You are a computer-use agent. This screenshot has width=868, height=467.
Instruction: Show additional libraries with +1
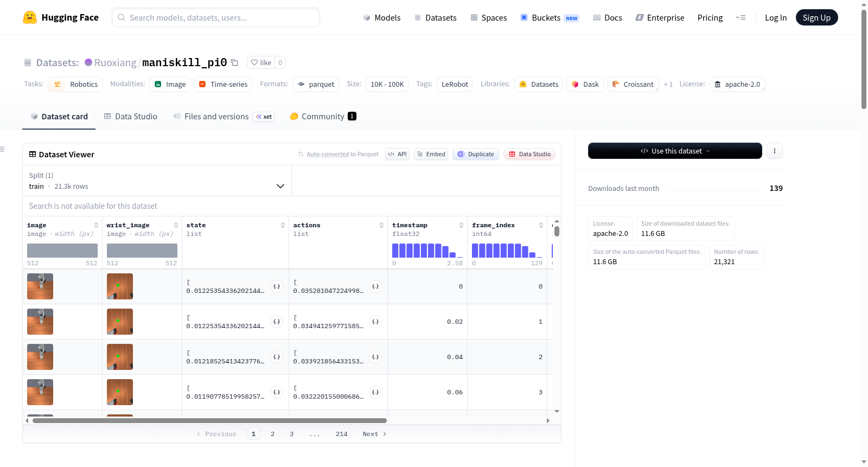668,84
